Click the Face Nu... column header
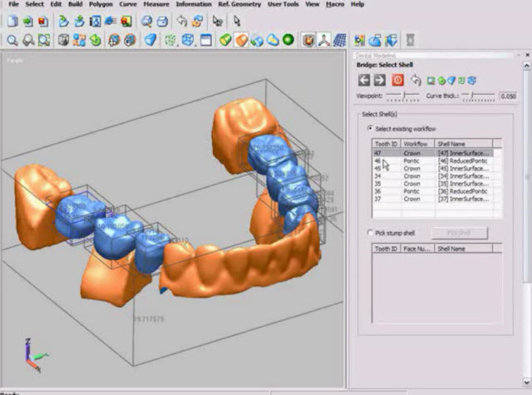The image size is (532, 395). point(417,249)
